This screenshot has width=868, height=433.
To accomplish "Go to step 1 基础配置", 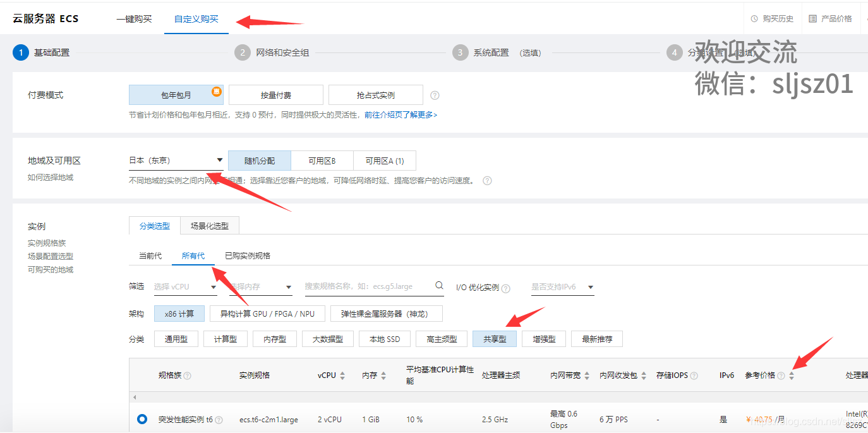I will 41,52.
